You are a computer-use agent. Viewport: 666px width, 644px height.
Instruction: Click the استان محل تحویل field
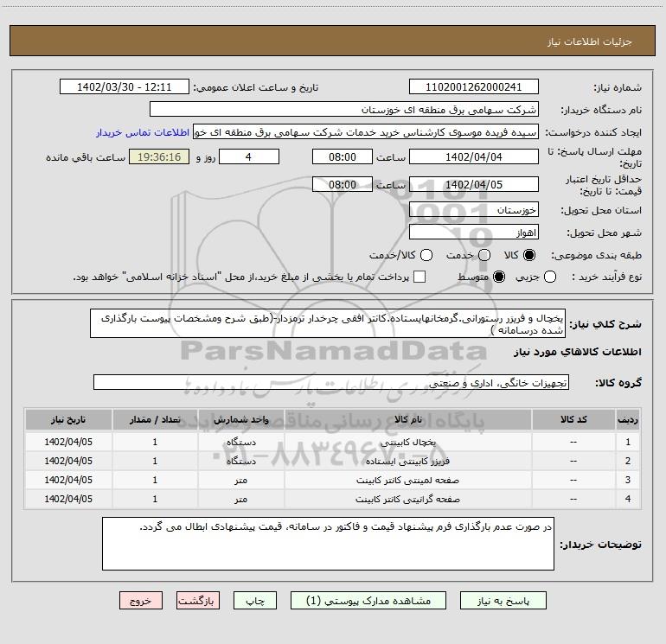click(x=473, y=210)
